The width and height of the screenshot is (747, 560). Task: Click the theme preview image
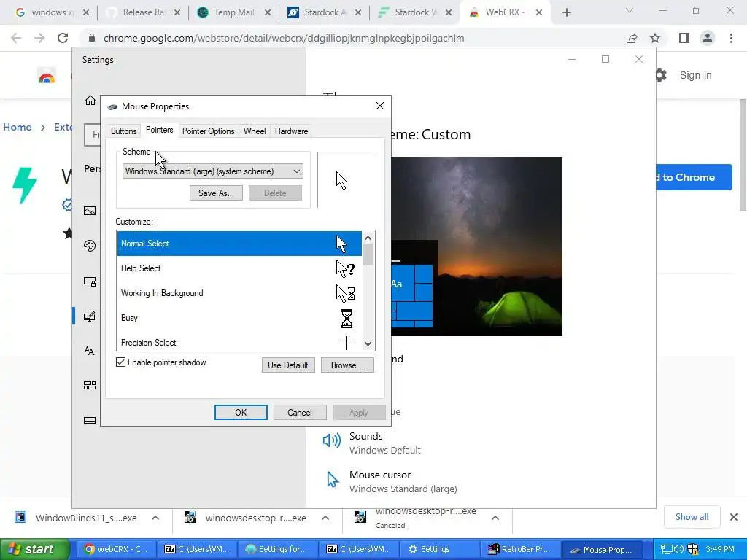pos(476,246)
